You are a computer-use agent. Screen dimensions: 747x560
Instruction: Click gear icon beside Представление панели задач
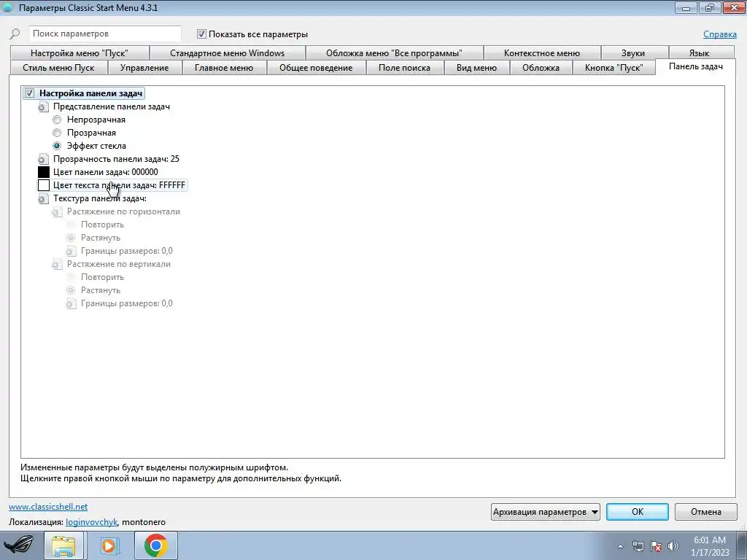(x=43, y=106)
